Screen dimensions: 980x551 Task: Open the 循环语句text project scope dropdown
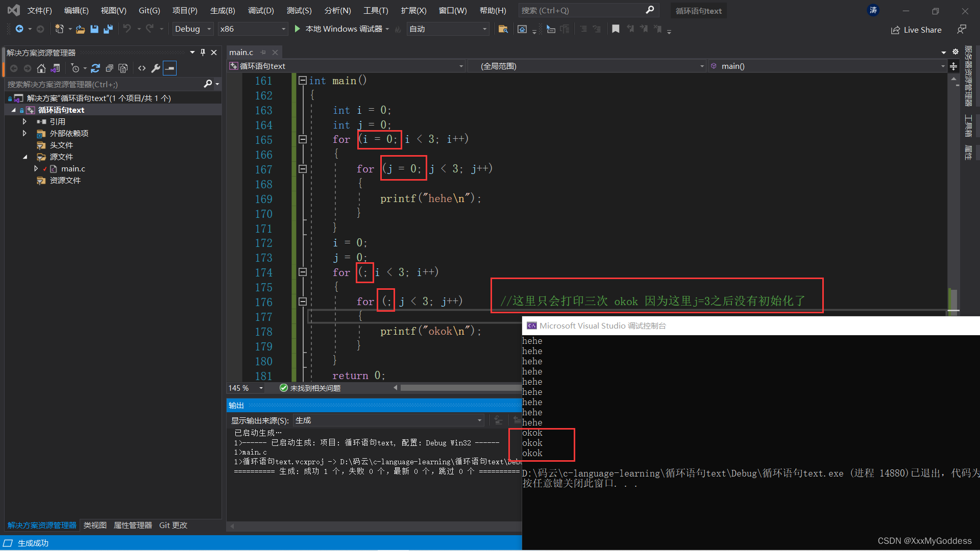click(347, 66)
